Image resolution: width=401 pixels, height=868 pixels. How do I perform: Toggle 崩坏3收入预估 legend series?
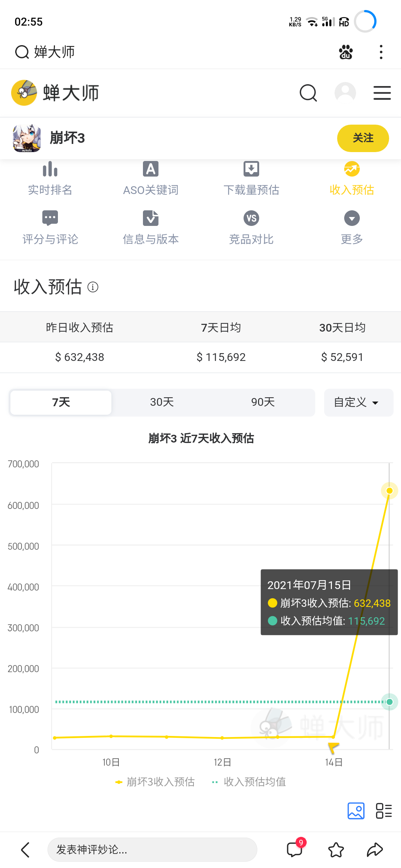(155, 782)
